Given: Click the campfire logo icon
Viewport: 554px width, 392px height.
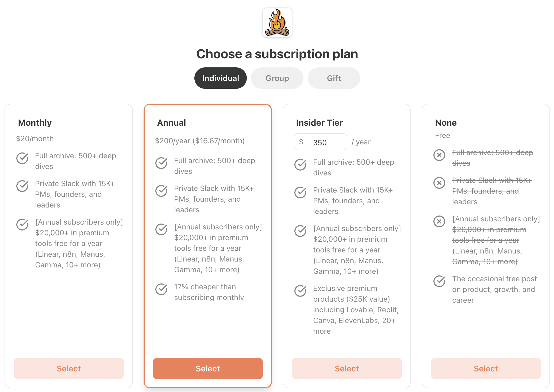Looking at the screenshot, I should tap(277, 22).
